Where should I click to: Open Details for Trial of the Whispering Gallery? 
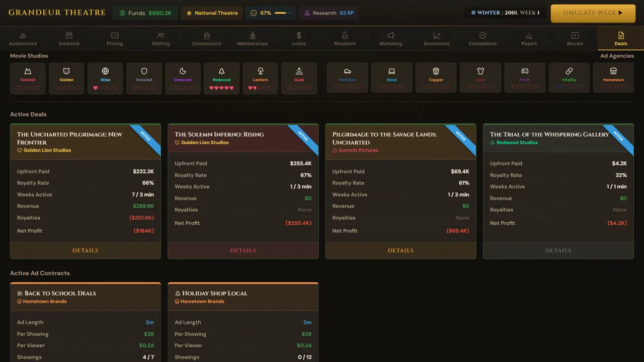pyautogui.click(x=558, y=250)
